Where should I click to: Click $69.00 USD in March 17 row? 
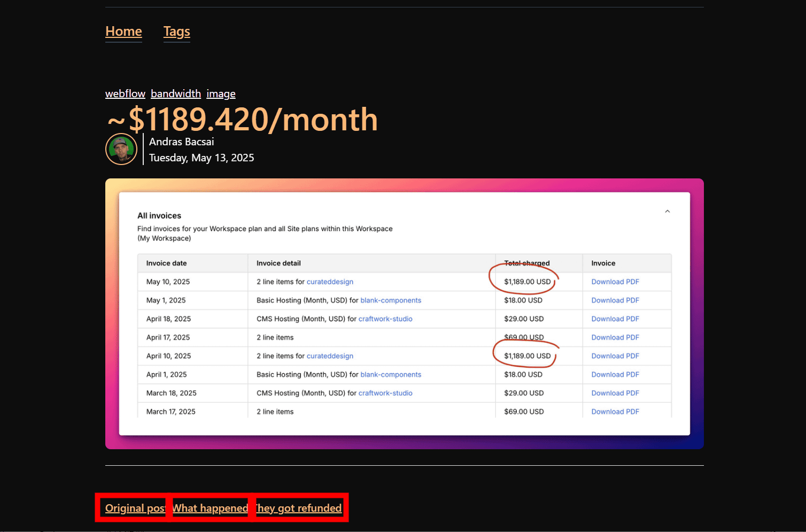[524, 411]
